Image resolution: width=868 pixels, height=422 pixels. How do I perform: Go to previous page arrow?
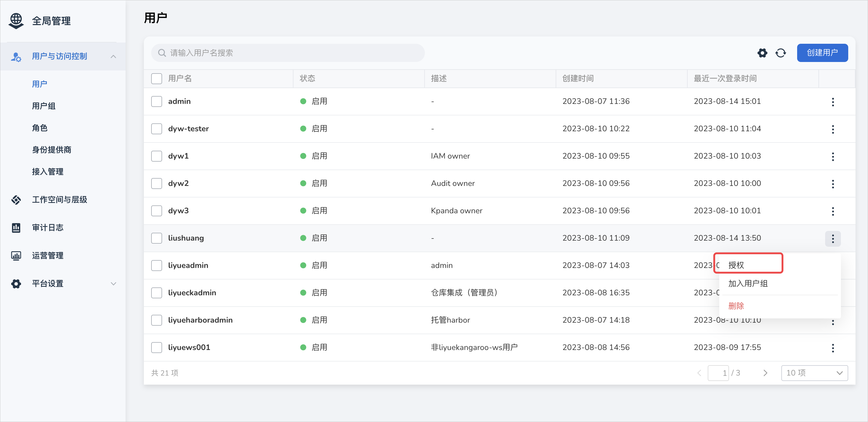click(699, 373)
